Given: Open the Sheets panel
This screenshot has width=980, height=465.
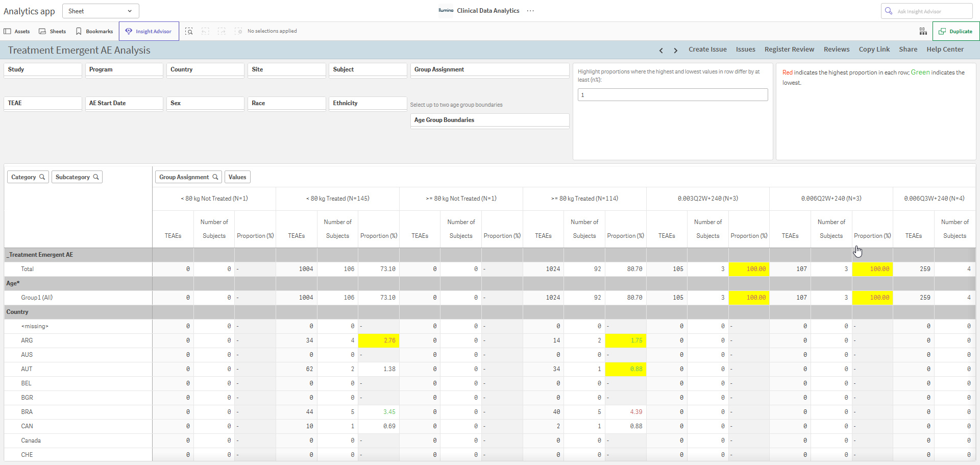Looking at the screenshot, I should click(53, 31).
